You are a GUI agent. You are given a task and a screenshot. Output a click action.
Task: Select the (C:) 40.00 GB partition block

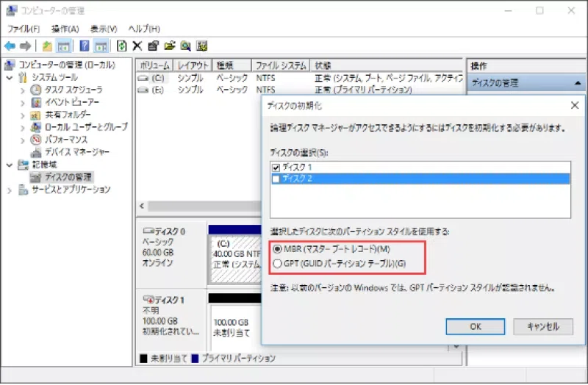[236, 259]
